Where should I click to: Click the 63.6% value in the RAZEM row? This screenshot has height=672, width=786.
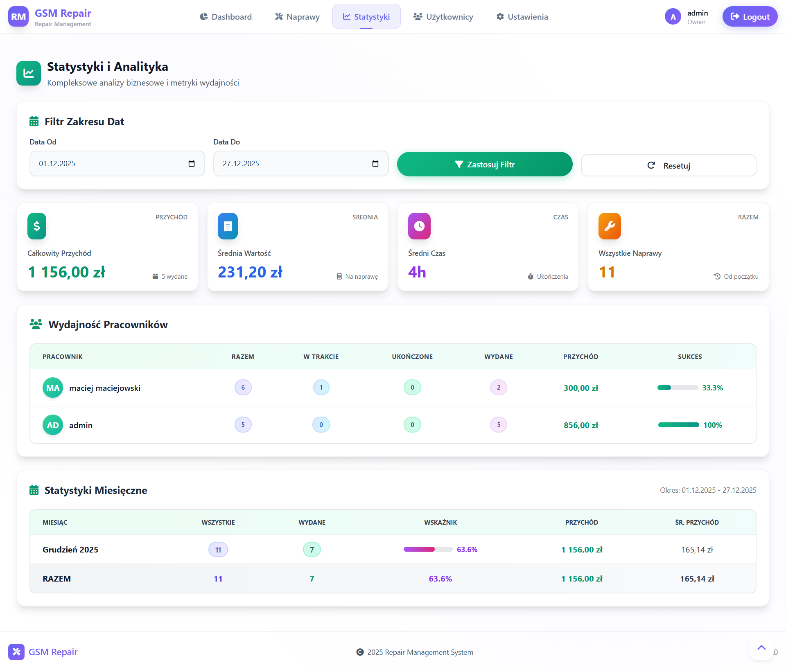pos(440,579)
